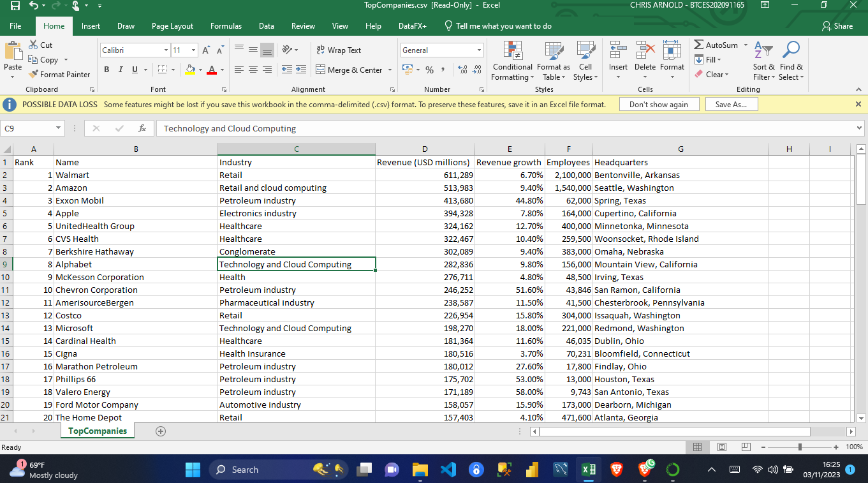Toggle Italic formatting
The image size is (868, 483).
pyautogui.click(x=121, y=70)
